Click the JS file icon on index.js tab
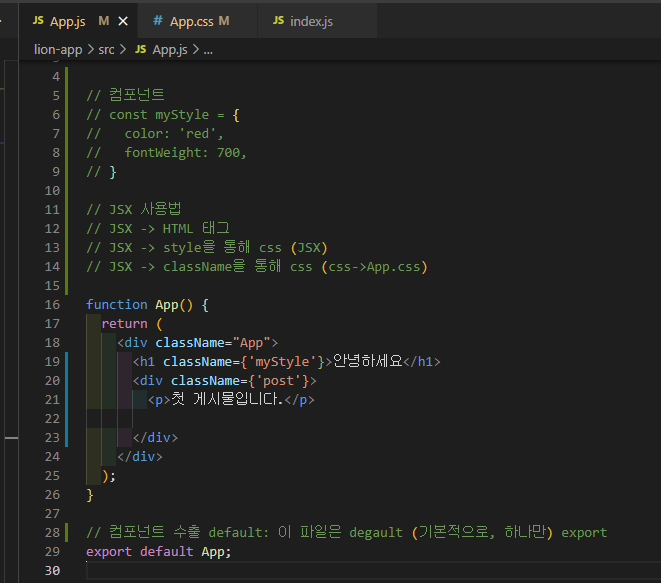The image size is (661, 583). pyautogui.click(x=278, y=20)
